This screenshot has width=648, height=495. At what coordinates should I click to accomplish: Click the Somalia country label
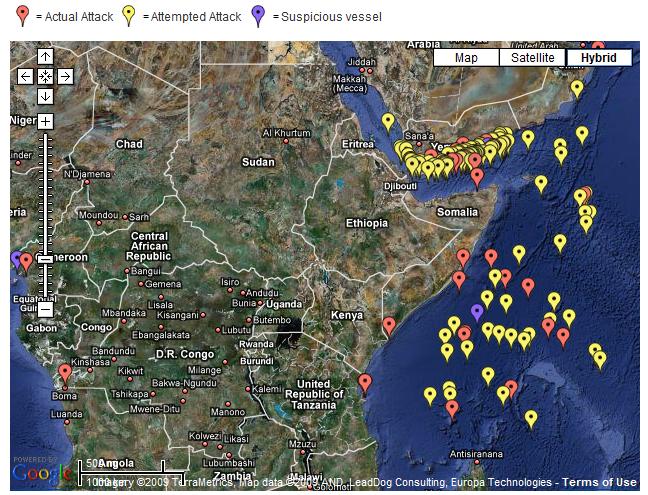coord(457,212)
